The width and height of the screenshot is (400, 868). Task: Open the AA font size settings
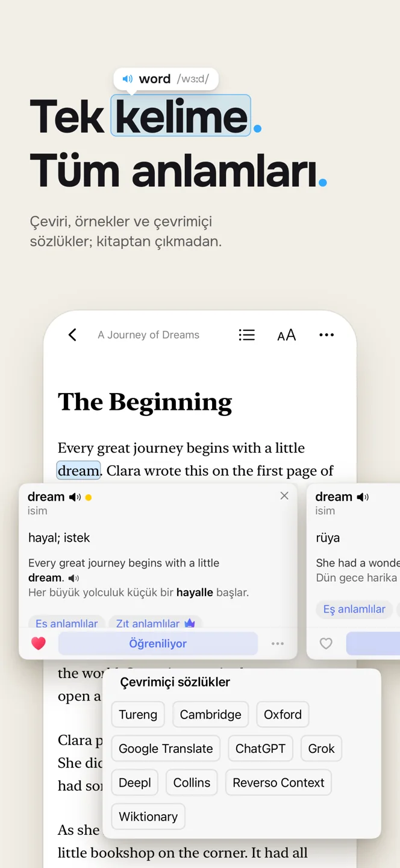click(x=287, y=335)
